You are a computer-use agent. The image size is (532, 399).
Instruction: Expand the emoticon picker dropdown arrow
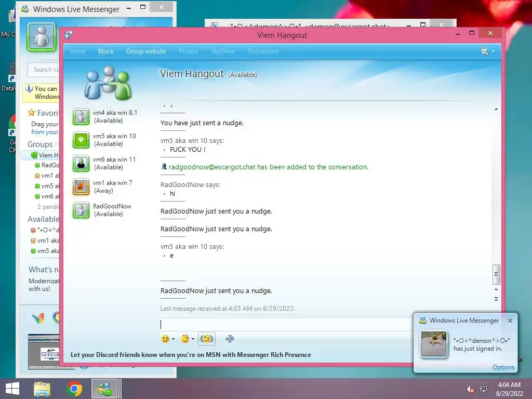pos(174,339)
